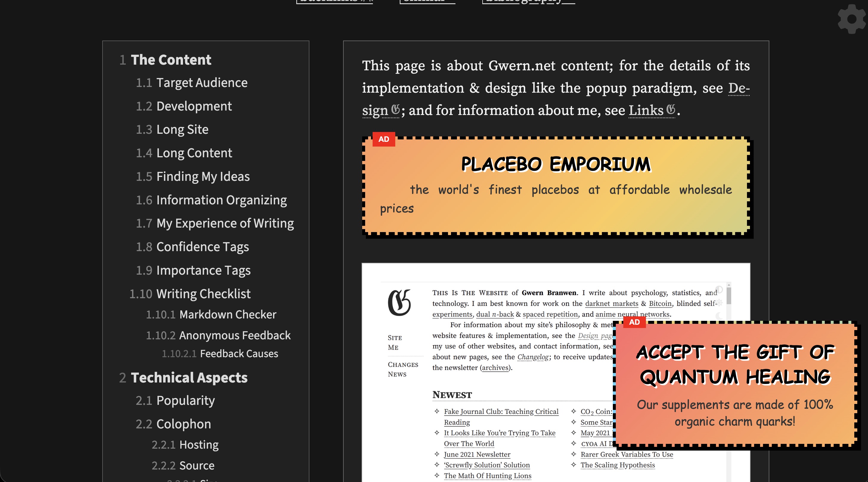Open the page settings gear icon
The width and height of the screenshot is (868, 482).
[x=852, y=19]
